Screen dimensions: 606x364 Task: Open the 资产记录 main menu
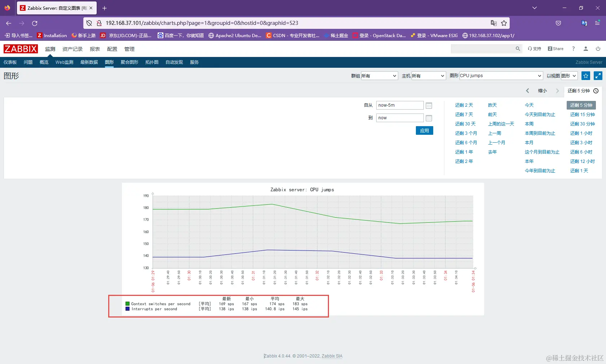[x=73, y=49]
